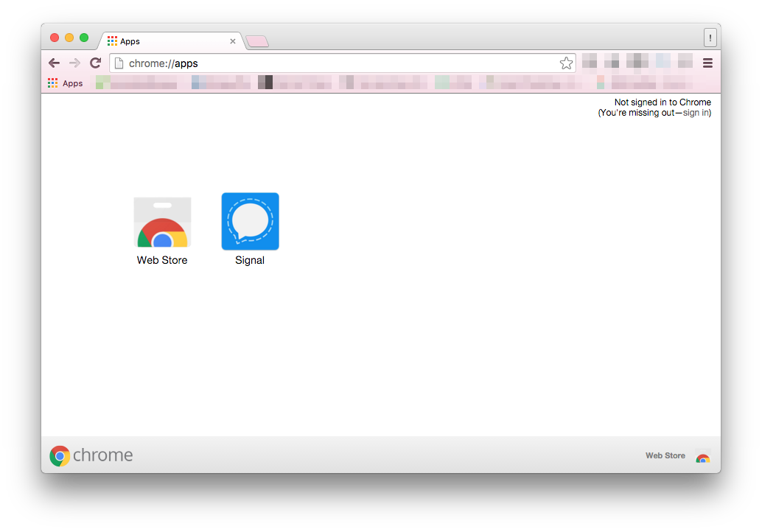Screen dimensions: 762x532
Task: Go back using the back arrow
Action: 54,63
